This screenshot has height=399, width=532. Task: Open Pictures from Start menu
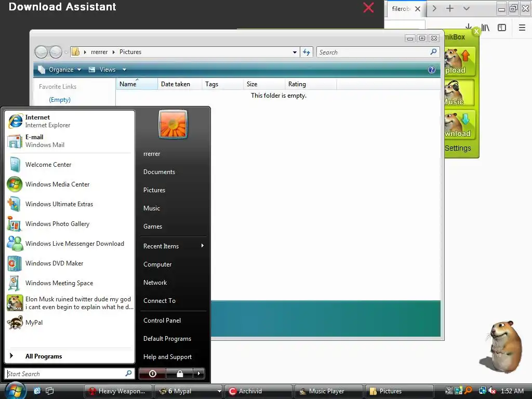pos(172,190)
